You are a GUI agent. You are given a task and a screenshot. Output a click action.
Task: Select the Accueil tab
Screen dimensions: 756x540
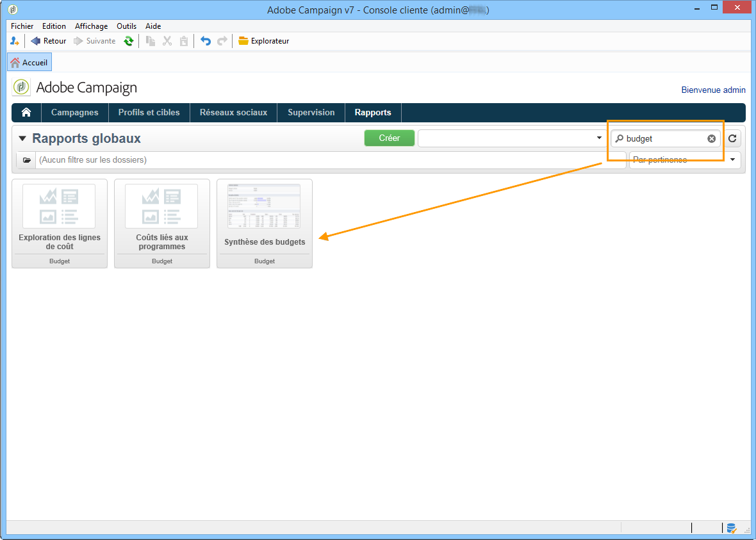coord(29,62)
